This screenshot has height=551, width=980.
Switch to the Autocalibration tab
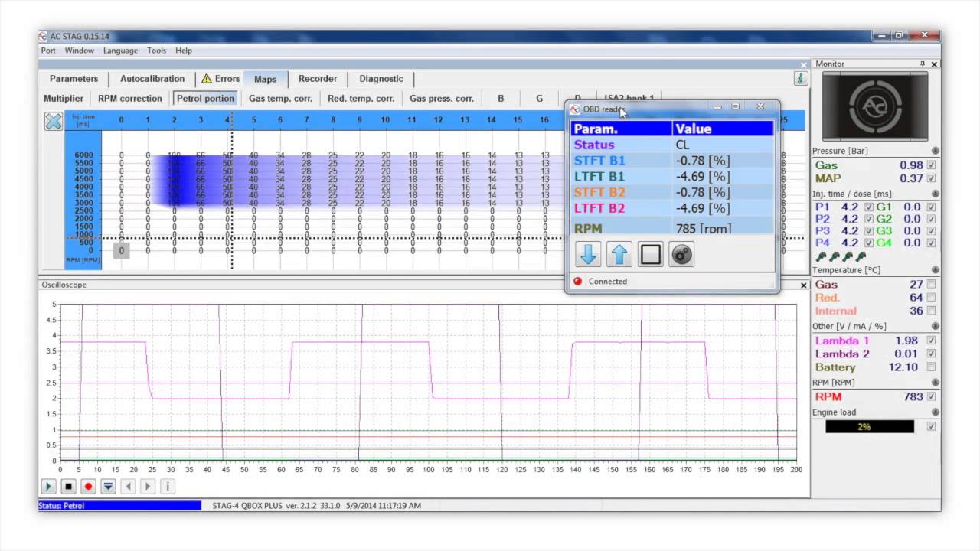(x=152, y=79)
